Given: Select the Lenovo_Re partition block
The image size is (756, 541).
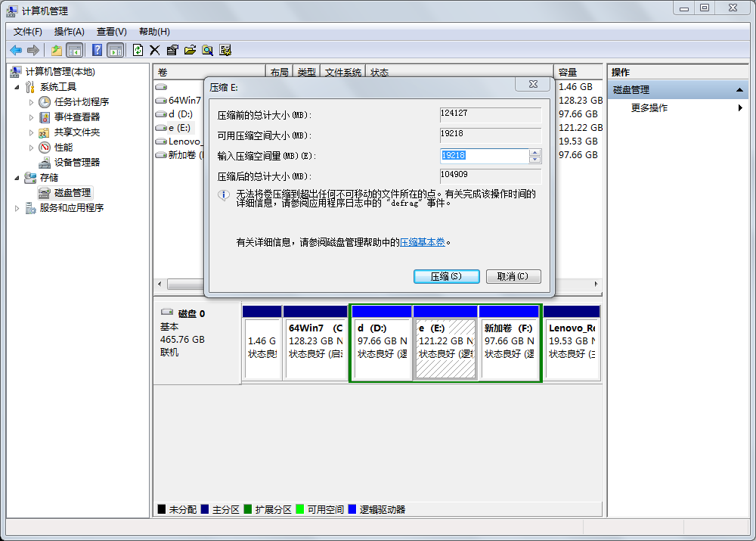Looking at the screenshot, I should (x=572, y=343).
